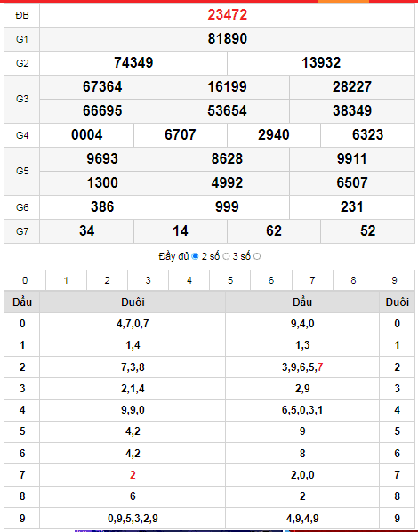Click digit filter tab 4
This screenshot has height=532, width=418.
pos(189,280)
